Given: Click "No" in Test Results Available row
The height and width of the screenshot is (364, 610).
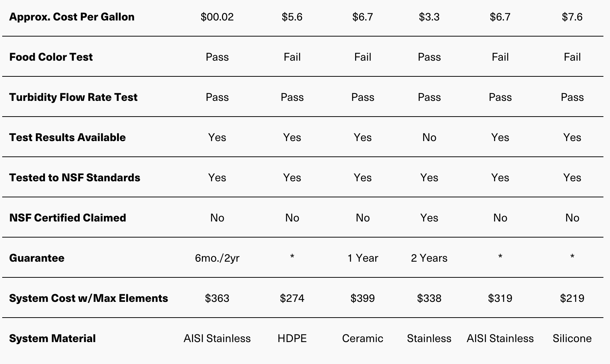Looking at the screenshot, I should click(x=429, y=137).
